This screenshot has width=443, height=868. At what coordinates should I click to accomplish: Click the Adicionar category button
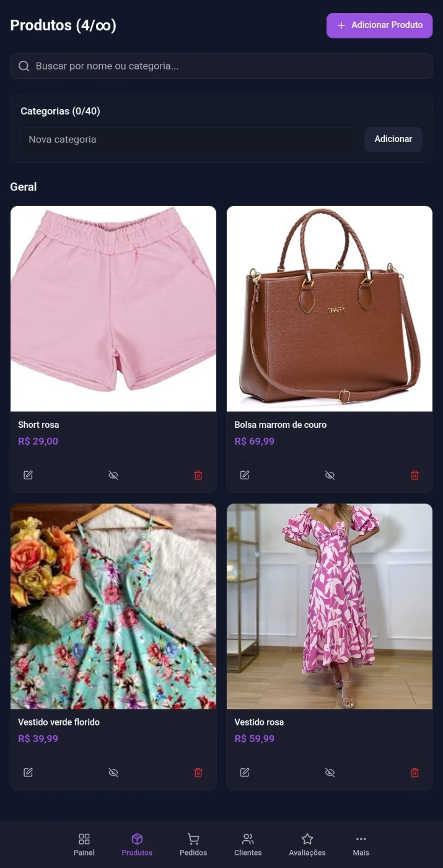click(393, 139)
